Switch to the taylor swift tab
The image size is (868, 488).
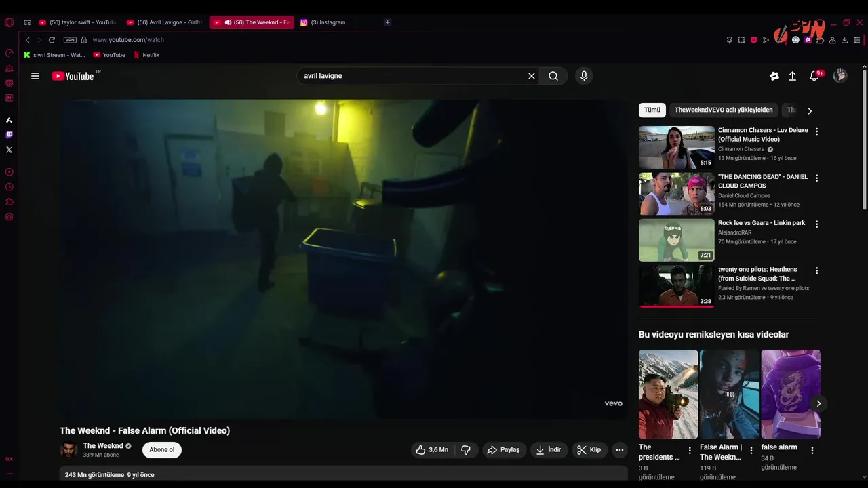(79, 22)
